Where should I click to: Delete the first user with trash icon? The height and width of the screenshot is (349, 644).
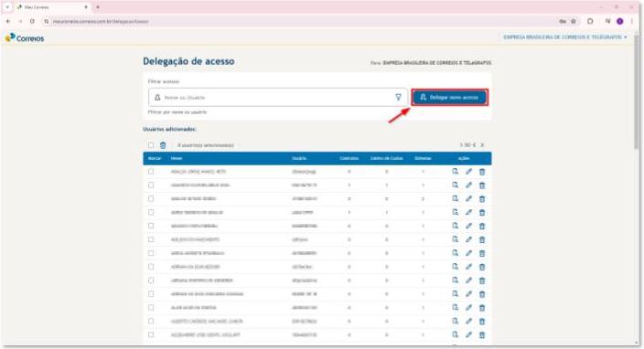tap(482, 172)
